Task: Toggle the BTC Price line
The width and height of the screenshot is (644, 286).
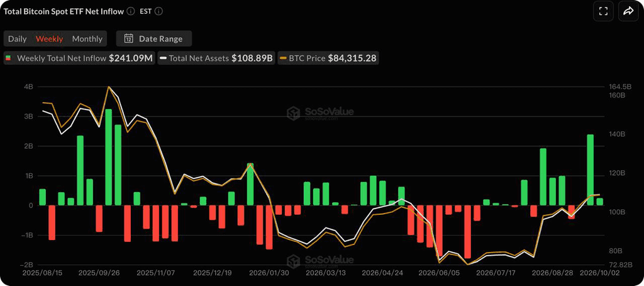Action: [x=328, y=59]
